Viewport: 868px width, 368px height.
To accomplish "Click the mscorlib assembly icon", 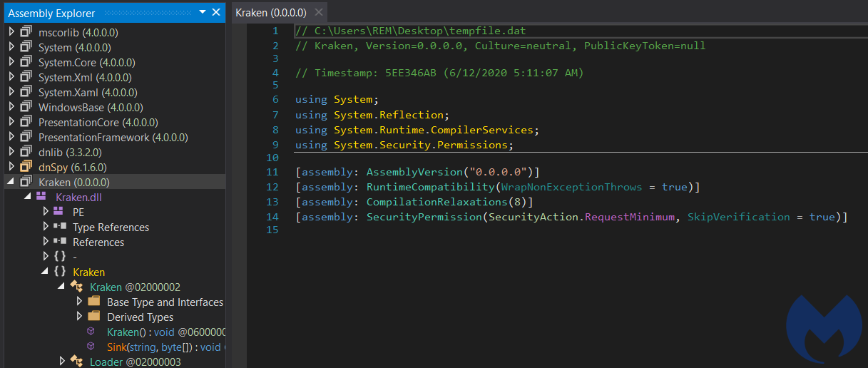I will 26,32.
